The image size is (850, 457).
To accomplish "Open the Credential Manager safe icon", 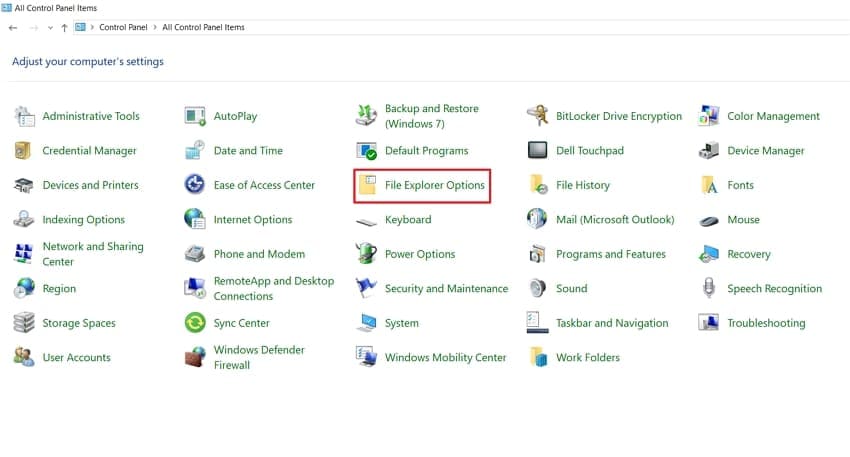I will click(23, 151).
